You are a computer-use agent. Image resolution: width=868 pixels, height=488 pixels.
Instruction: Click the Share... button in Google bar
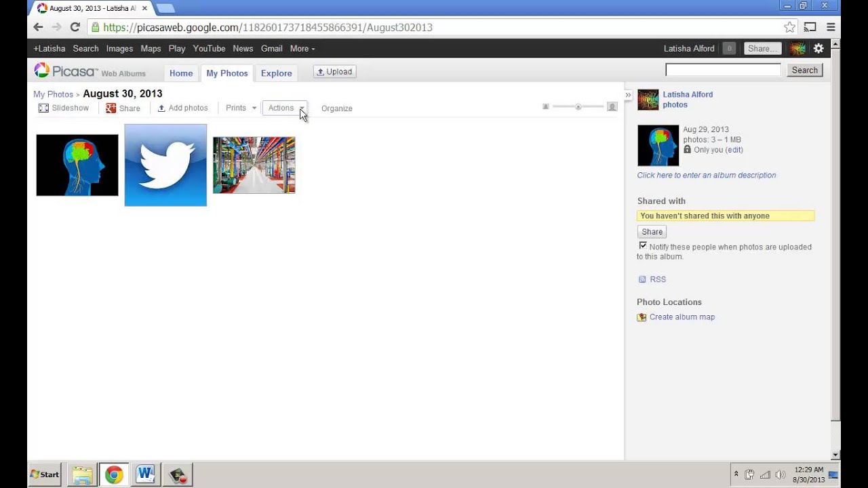[x=763, y=48]
